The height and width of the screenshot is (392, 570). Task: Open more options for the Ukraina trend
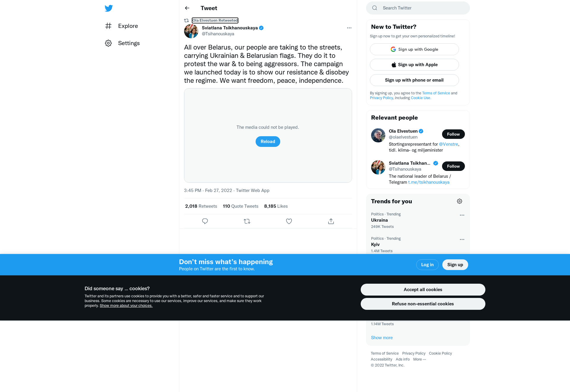tap(462, 215)
